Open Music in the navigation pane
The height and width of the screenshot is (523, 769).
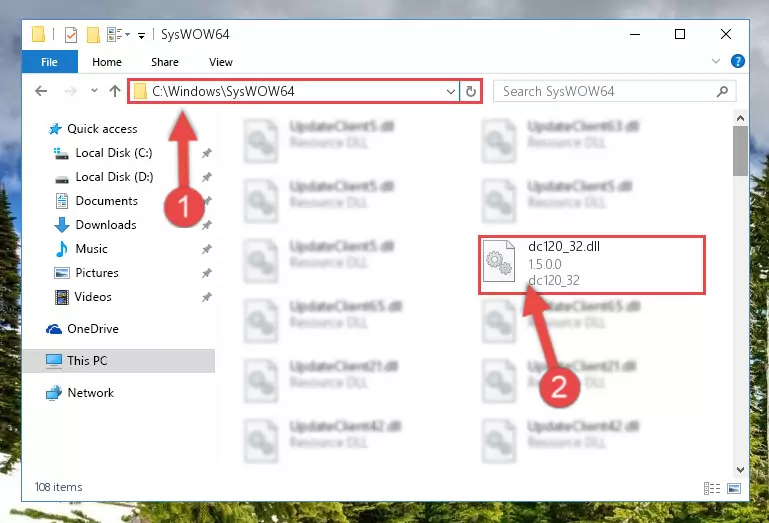tap(91, 249)
